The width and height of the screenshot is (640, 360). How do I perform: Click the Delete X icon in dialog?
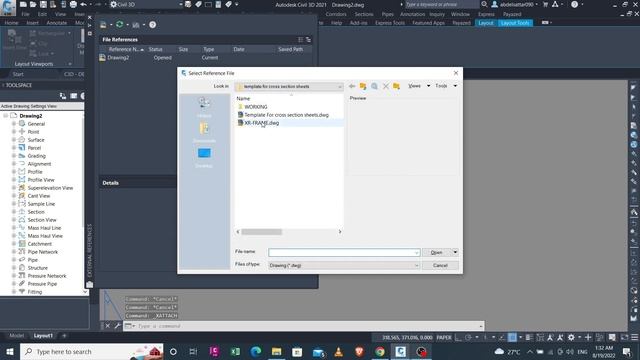coord(386,86)
